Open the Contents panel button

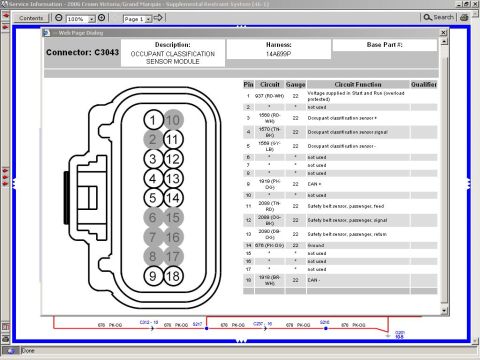(31, 18)
